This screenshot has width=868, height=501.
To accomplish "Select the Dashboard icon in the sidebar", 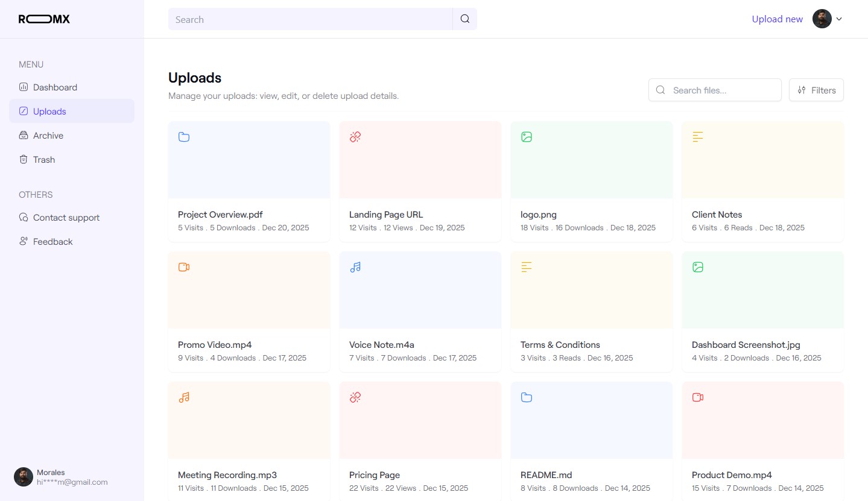I will click(23, 87).
